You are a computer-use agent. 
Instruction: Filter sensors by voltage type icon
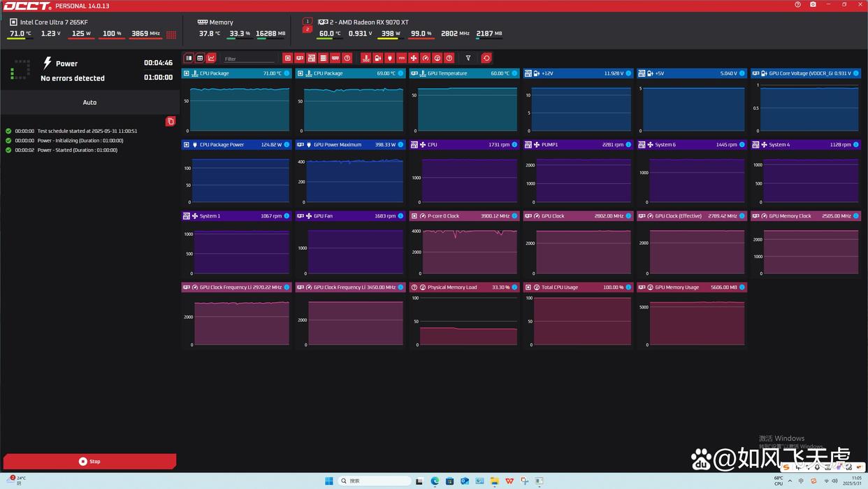[x=377, y=58]
